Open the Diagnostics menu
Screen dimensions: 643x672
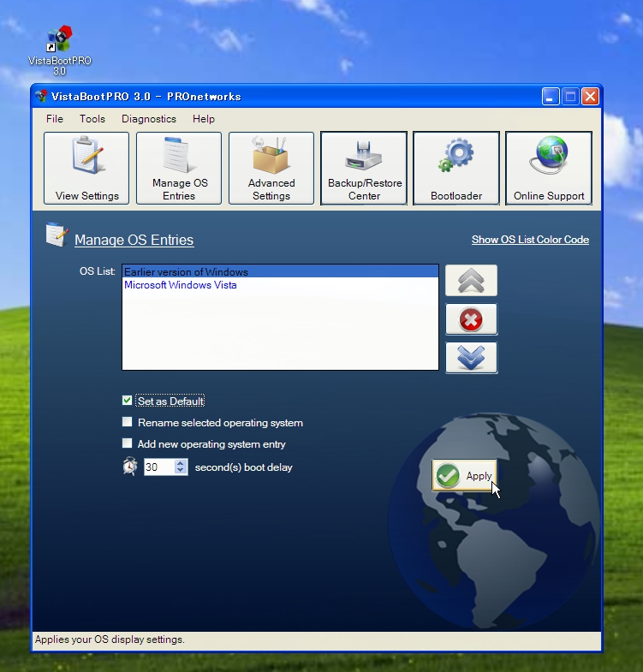149,119
